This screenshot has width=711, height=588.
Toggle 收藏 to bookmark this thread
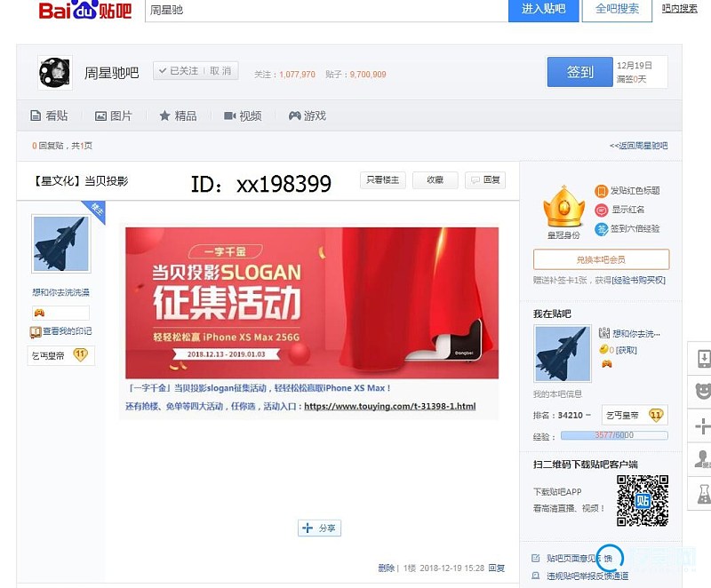click(x=435, y=179)
